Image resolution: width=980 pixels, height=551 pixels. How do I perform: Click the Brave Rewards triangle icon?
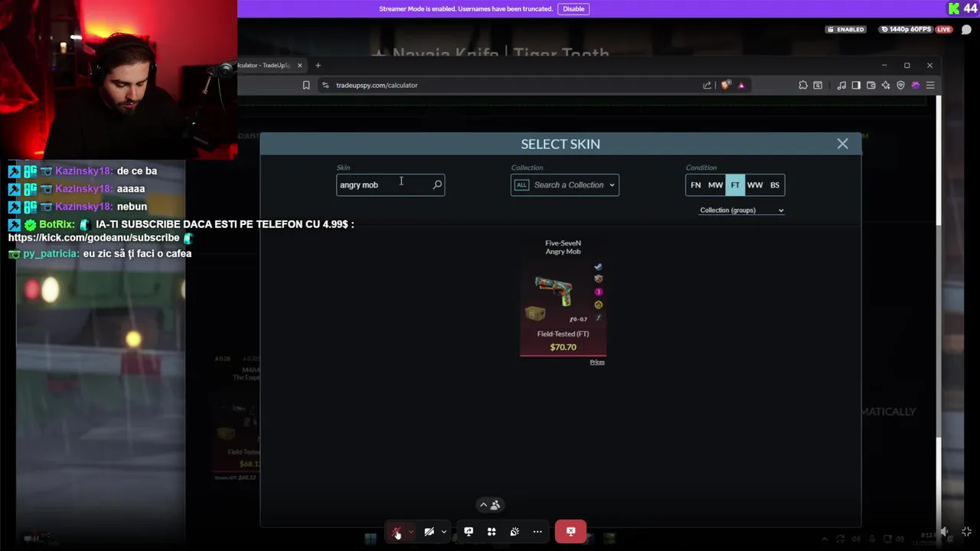coord(741,85)
